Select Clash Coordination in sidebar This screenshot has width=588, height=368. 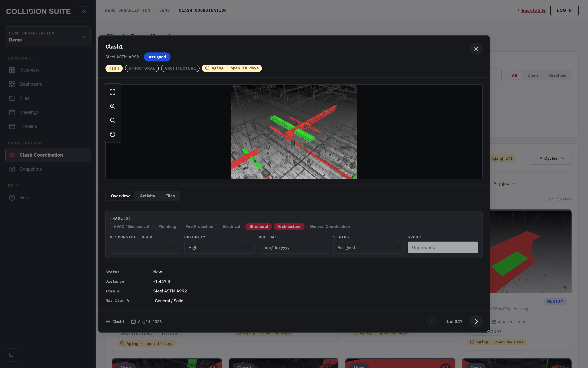point(47,155)
